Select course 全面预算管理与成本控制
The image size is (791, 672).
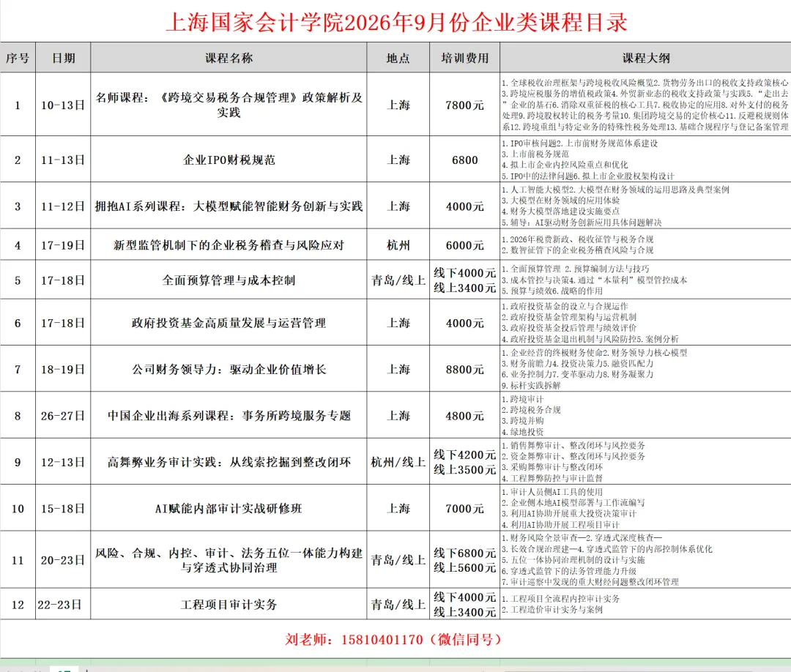(229, 280)
